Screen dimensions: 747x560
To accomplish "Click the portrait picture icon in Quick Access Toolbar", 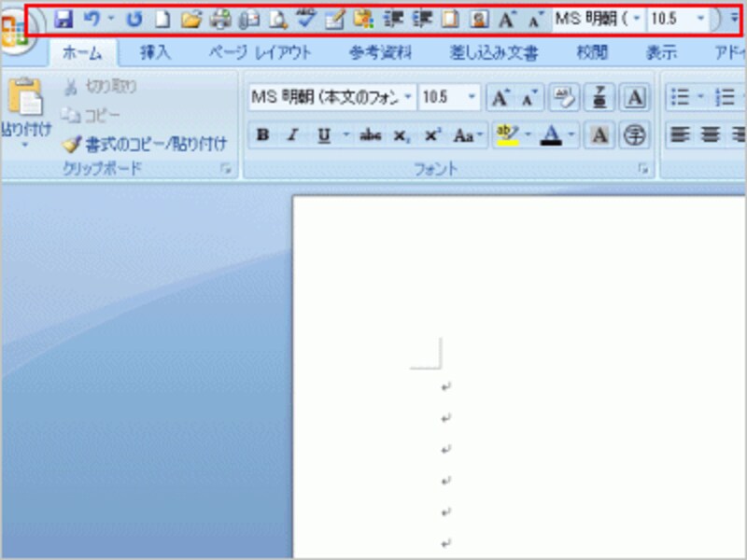I will [x=479, y=20].
